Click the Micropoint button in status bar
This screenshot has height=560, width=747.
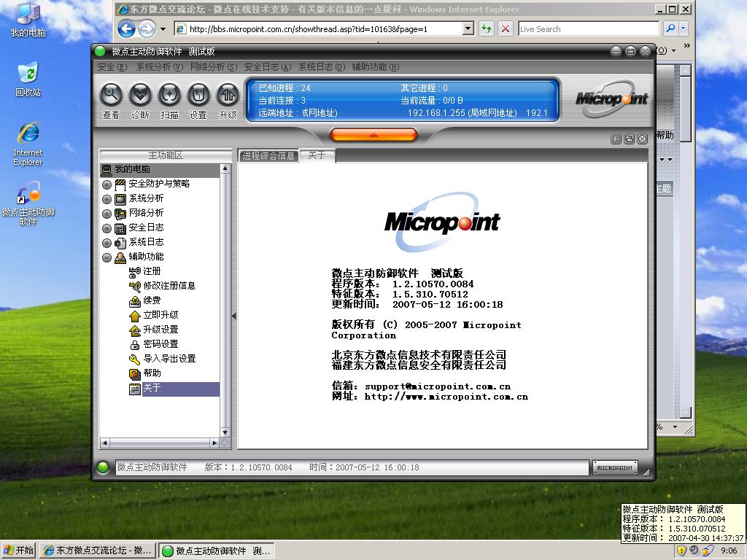615,467
